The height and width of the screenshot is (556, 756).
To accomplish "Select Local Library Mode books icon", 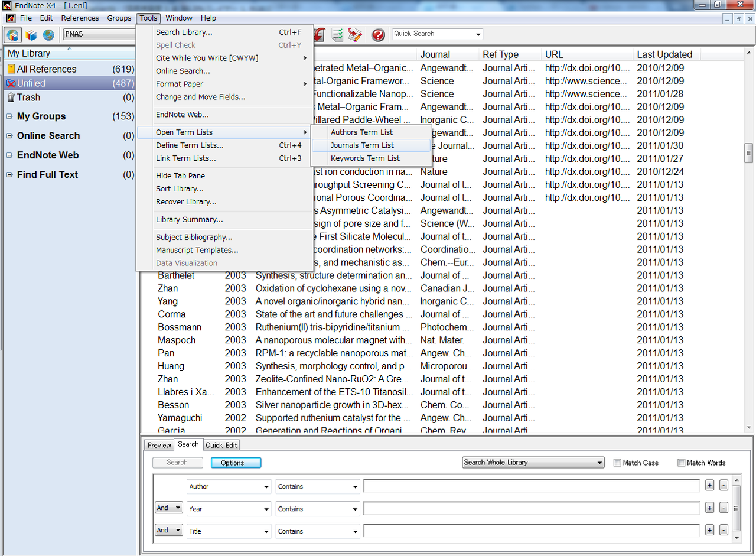I will (31, 35).
